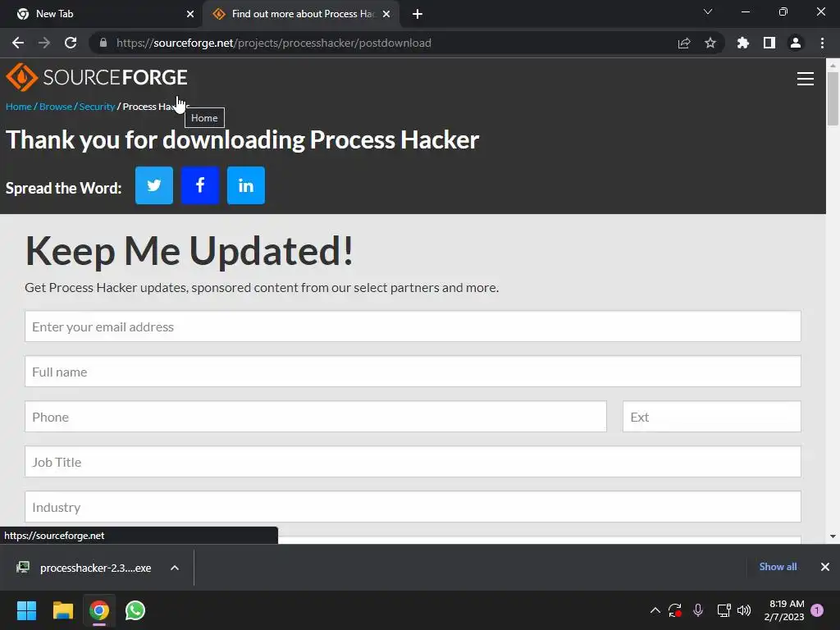Open the tab search chevron
This screenshot has width=840, height=630.
(x=708, y=11)
